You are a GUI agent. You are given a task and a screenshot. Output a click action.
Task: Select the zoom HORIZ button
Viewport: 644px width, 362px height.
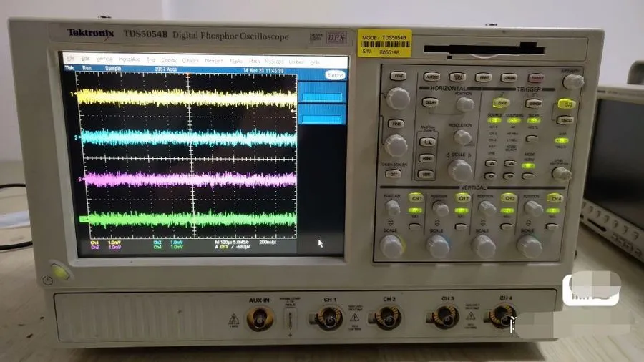426,158
